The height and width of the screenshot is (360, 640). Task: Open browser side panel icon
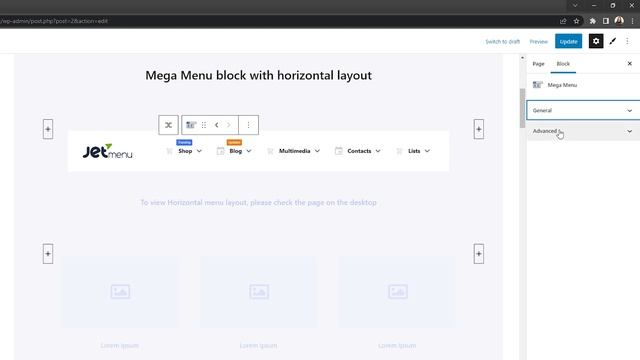[x=606, y=21]
